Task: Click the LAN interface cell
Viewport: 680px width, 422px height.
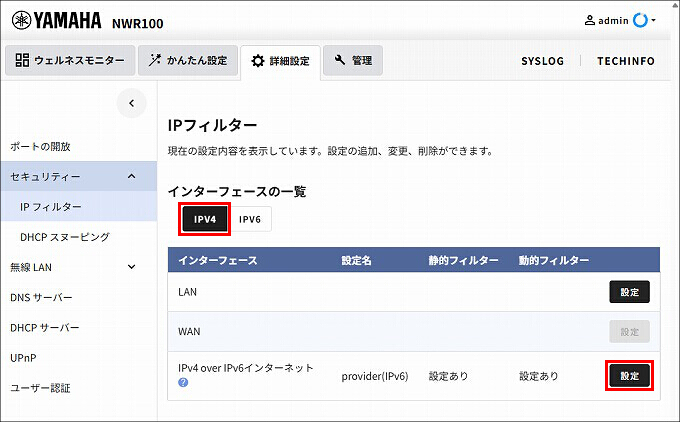Action: (x=187, y=292)
